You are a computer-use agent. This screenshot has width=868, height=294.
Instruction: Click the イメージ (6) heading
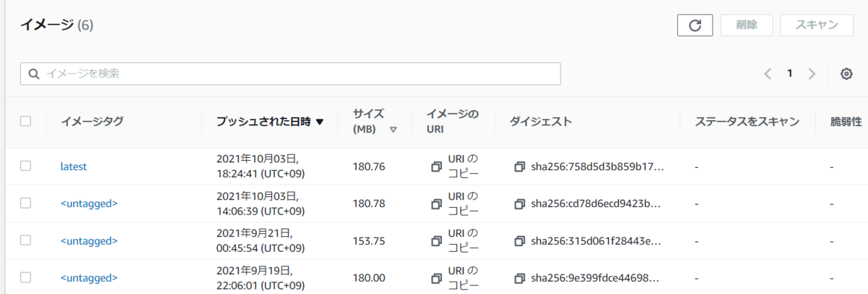point(56,25)
